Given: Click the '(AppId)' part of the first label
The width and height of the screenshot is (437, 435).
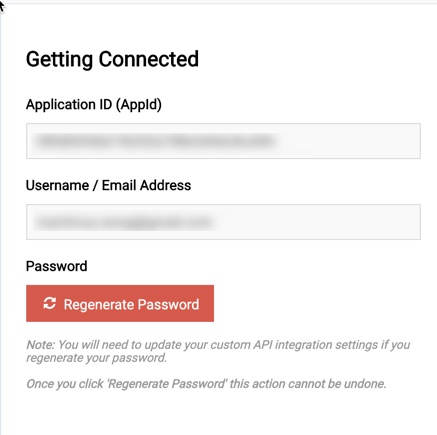Looking at the screenshot, I should (x=139, y=105).
